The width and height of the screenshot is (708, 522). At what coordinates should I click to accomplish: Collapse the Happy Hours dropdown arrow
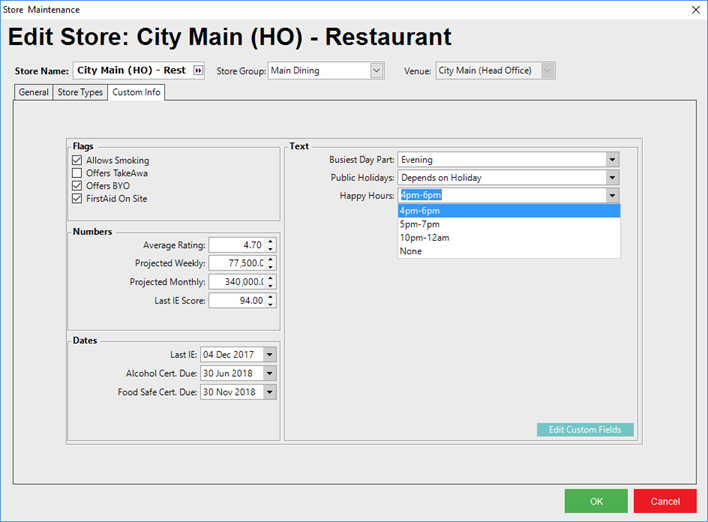pos(611,196)
